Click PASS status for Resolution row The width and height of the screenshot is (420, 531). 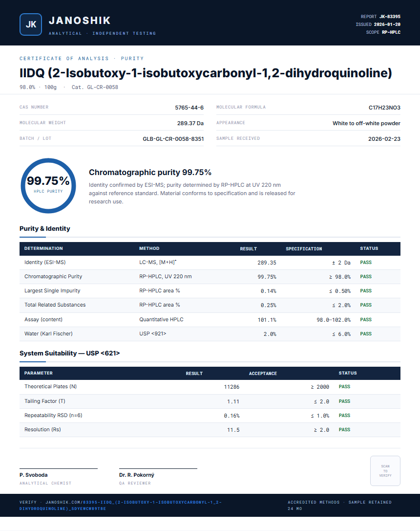click(345, 430)
